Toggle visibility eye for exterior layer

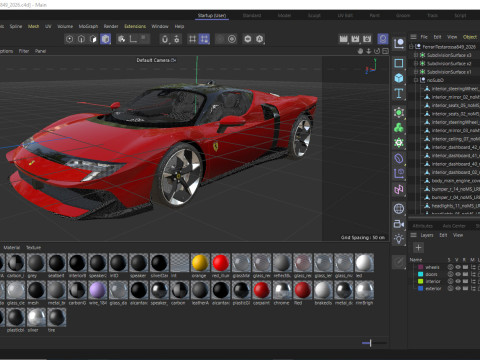point(458,288)
